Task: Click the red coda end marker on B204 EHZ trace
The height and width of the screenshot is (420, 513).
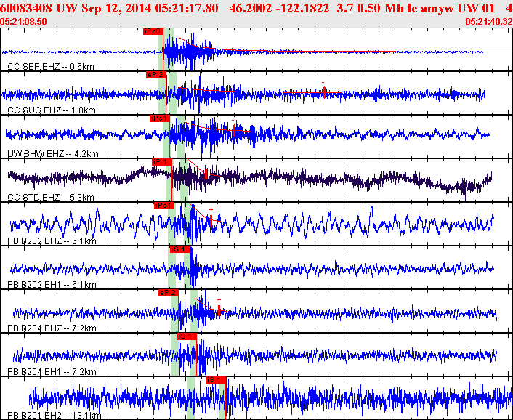Action: pyautogui.click(x=219, y=310)
